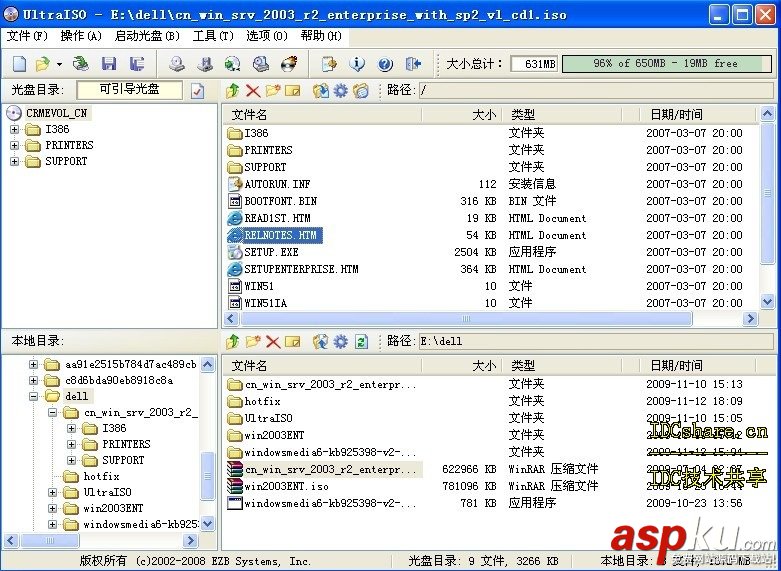
Task: Save the ISO using the floppy disk icon
Action: [109, 64]
